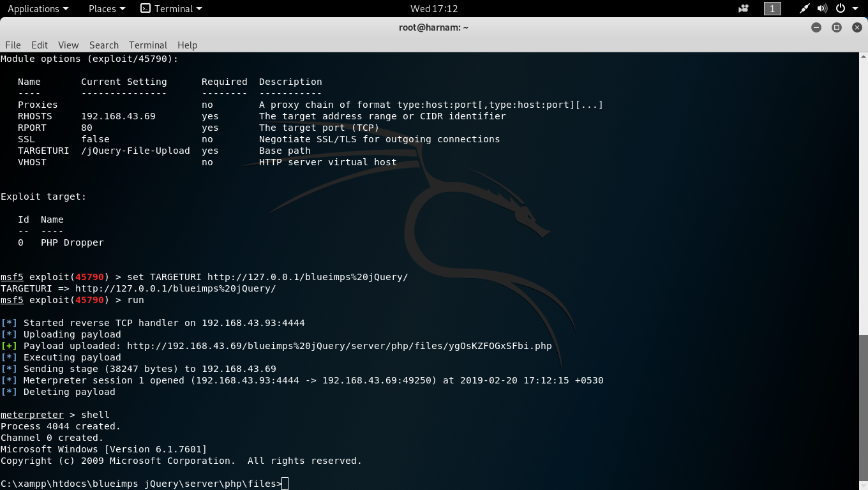Maximize the root@harnam terminal window

[x=837, y=27]
